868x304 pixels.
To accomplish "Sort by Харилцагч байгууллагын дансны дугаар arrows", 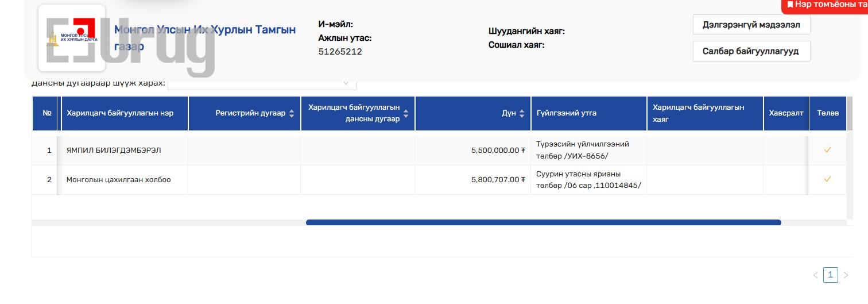I will click(406, 113).
